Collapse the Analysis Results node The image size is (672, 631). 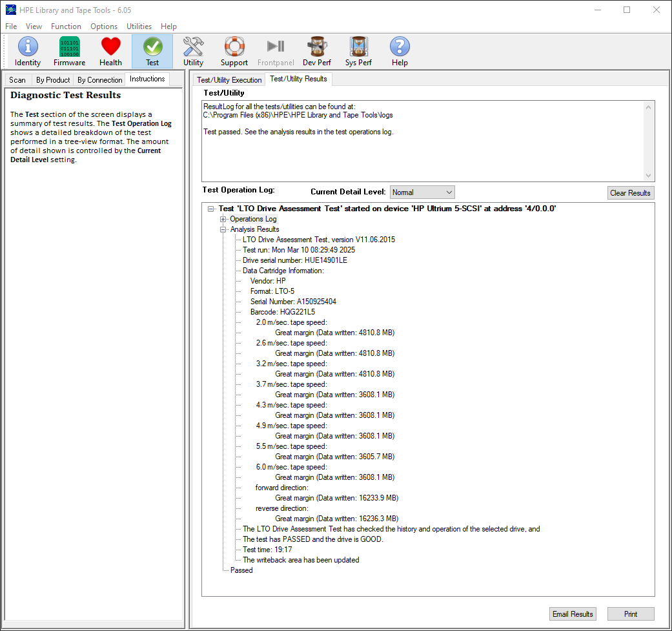coord(223,229)
